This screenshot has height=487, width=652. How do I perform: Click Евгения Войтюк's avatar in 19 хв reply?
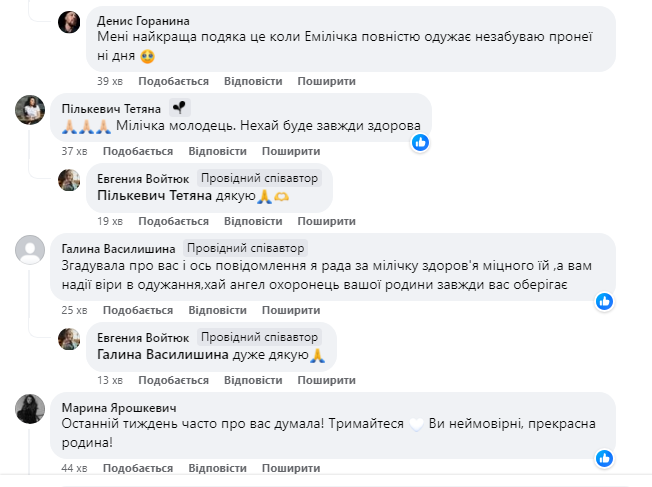point(70,180)
